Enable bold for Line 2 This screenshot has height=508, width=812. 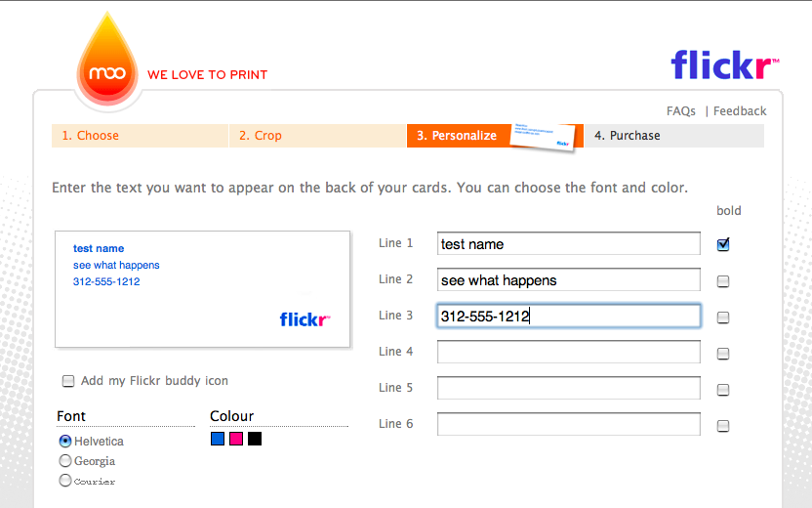click(723, 281)
